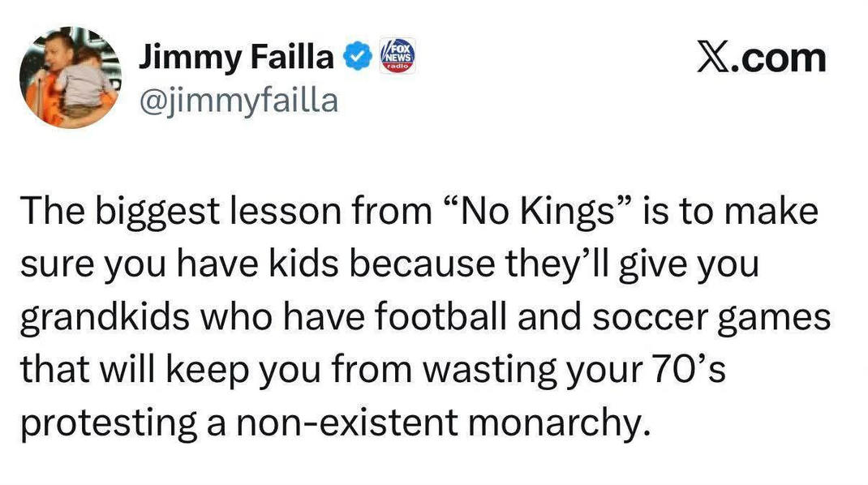This screenshot has width=868, height=485.
Task: Click the X.com watermark text
Action: 761,58
